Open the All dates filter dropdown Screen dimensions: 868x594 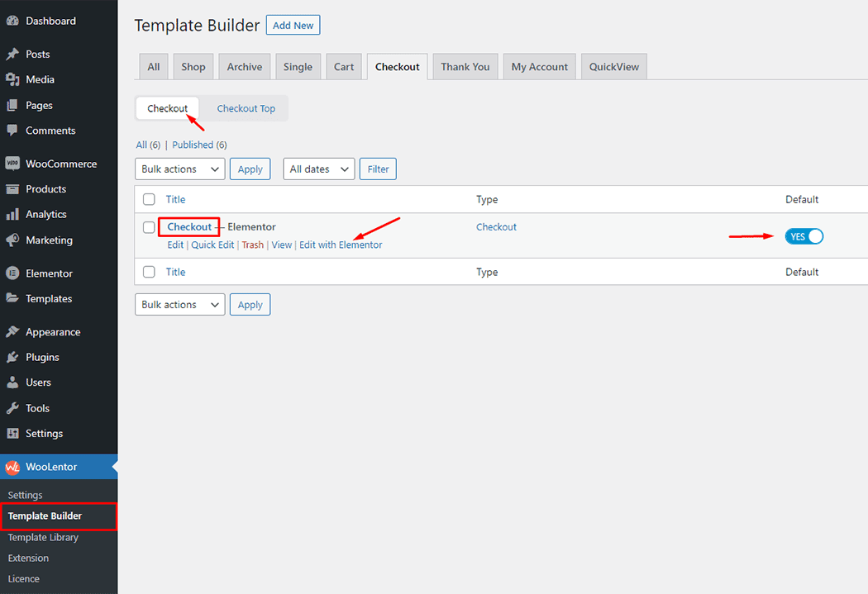(318, 169)
